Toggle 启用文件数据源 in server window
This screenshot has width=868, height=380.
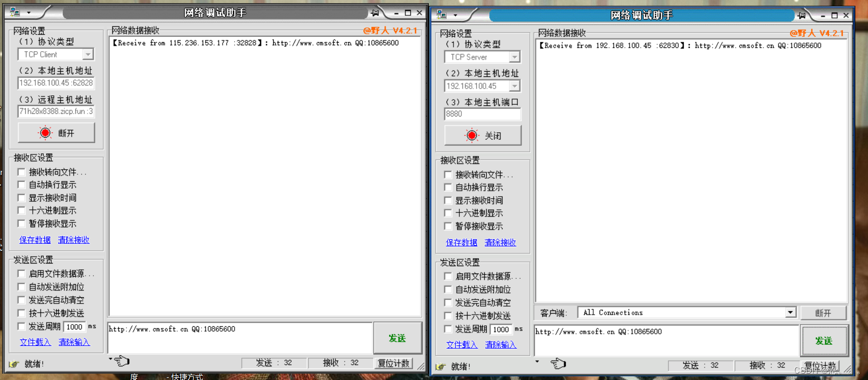(x=448, y=276)
